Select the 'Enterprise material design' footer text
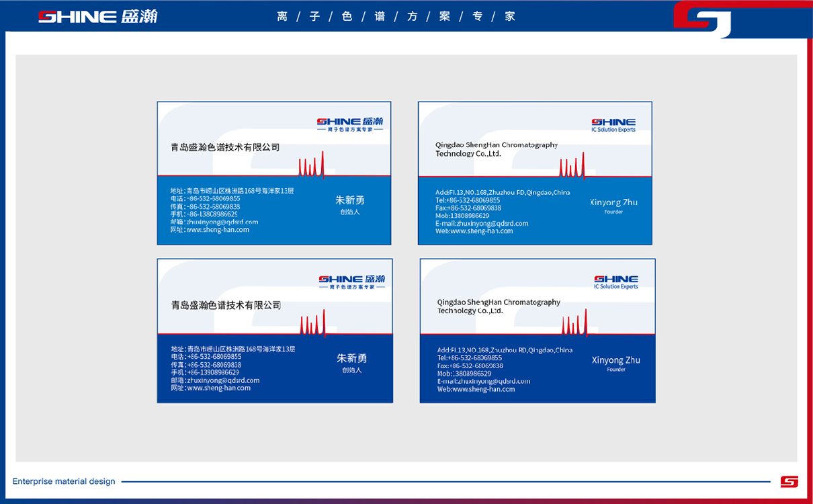Image resolution: width=813 pixels, height=504 pixels. coord(64,481)
